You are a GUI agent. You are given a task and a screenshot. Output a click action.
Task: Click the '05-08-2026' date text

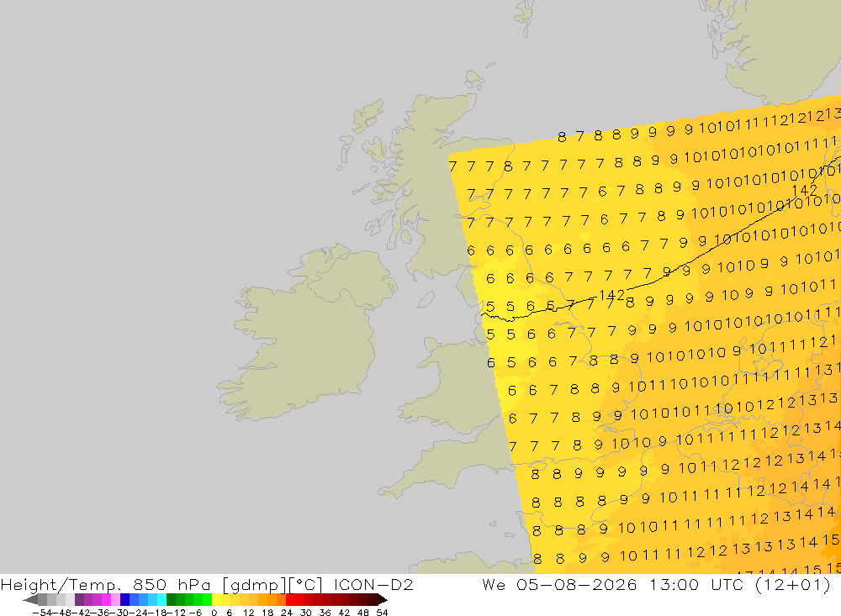576,584
